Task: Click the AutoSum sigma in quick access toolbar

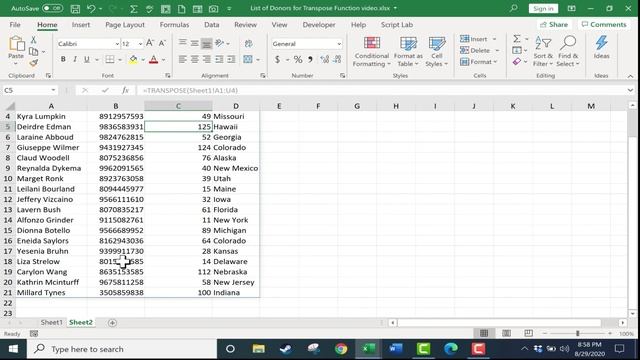Action: click(133, 8)
